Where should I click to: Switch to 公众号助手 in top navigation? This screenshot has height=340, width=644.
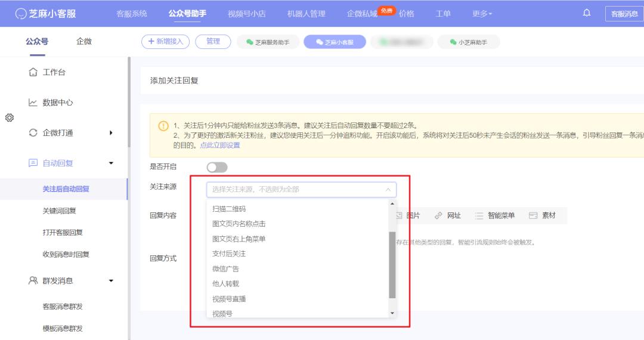click(x=187, y=14)
